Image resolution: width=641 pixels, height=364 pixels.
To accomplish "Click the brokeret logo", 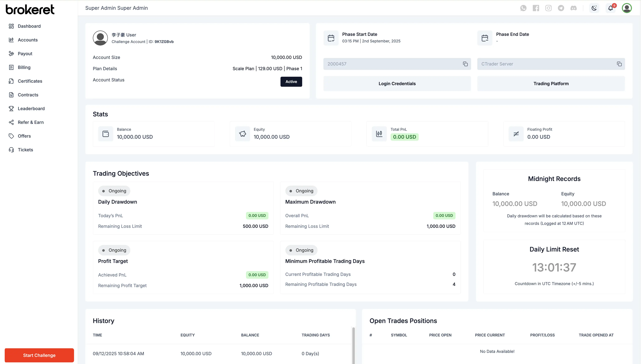I will coord(30,10).
